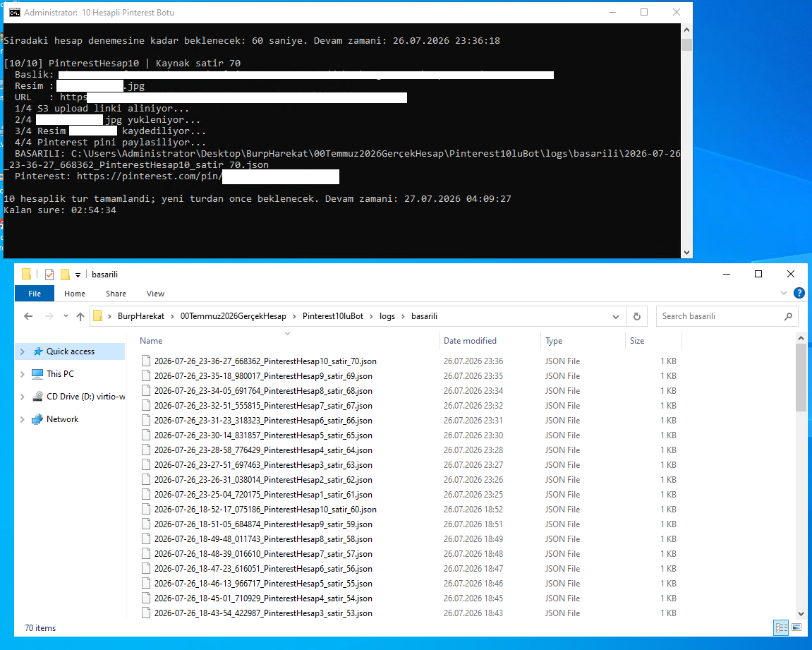Click file icon of PinterestHesap4_satir_54.json
The image size is (812, 650).
click(x=146, y=598)
